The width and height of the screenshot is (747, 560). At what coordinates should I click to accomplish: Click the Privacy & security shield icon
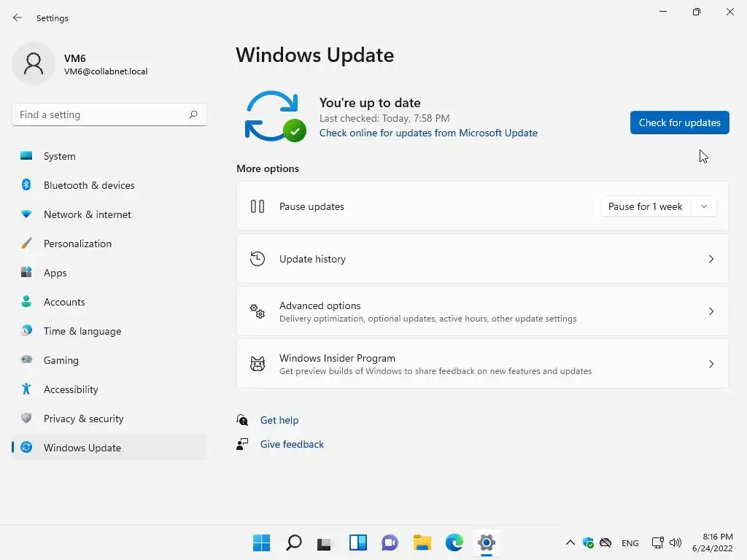(x=26, y=418)
